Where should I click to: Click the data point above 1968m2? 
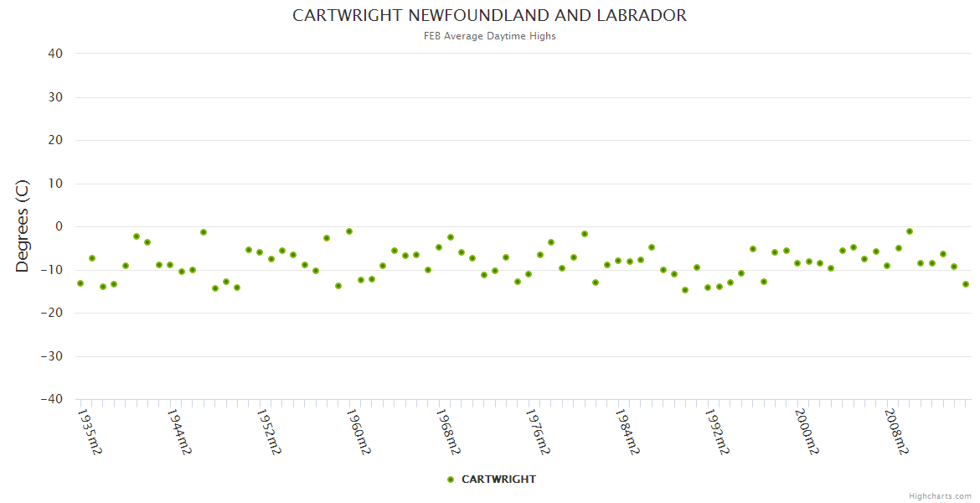439,247
